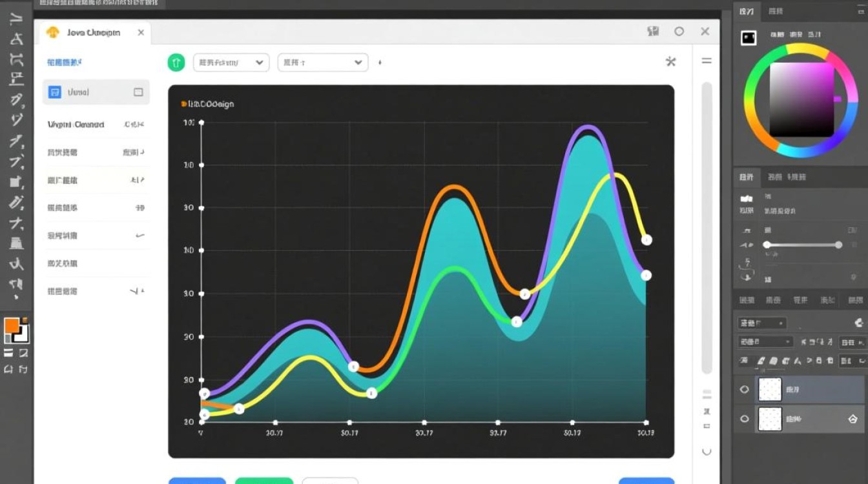
Task: Expand the second dropdown above the chart
Action: [x=322, y=63]
